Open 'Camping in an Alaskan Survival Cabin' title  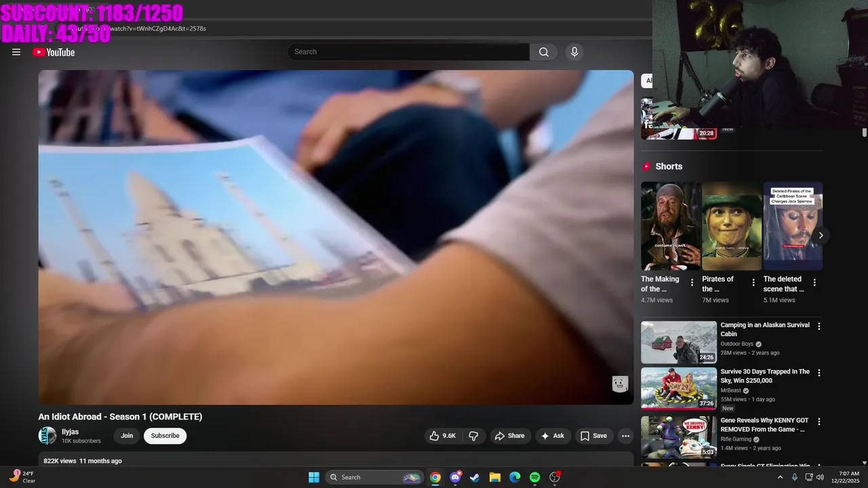tap(765, 329)
